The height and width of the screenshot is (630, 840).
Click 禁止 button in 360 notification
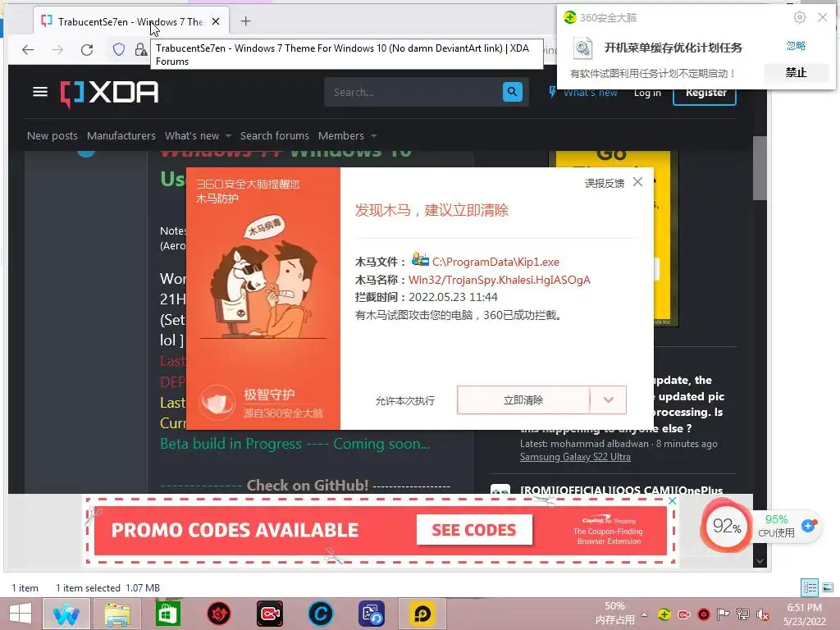796,72
